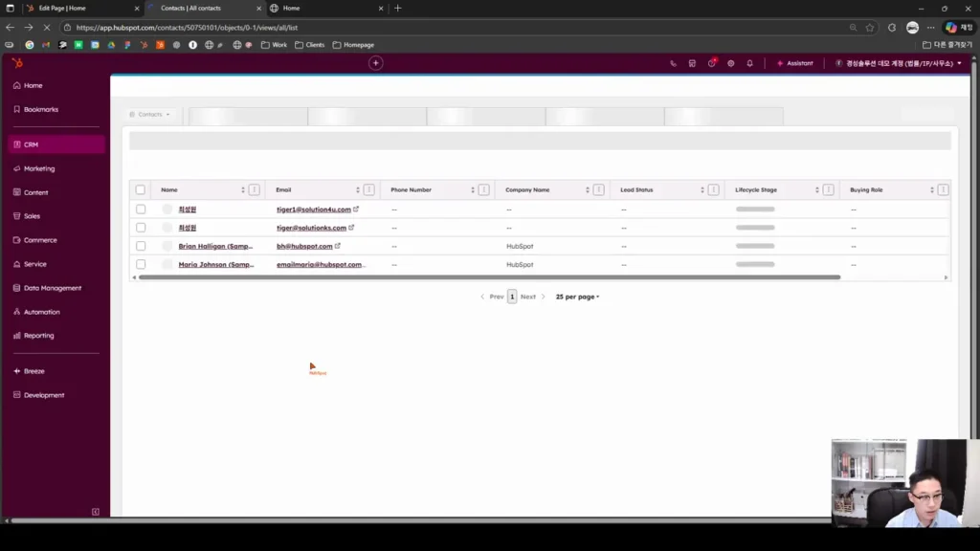The height and width of the screenshot is (551, 980).
Task: Click the browser address bar URL
Action: pyautogui.click(x=187, y=28)
